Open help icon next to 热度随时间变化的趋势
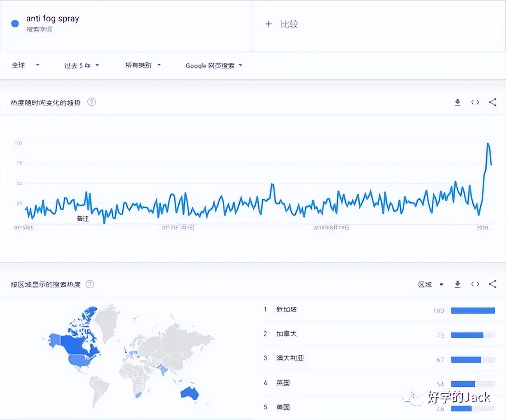The image size is (506, 420). click(x=91, y=102)
